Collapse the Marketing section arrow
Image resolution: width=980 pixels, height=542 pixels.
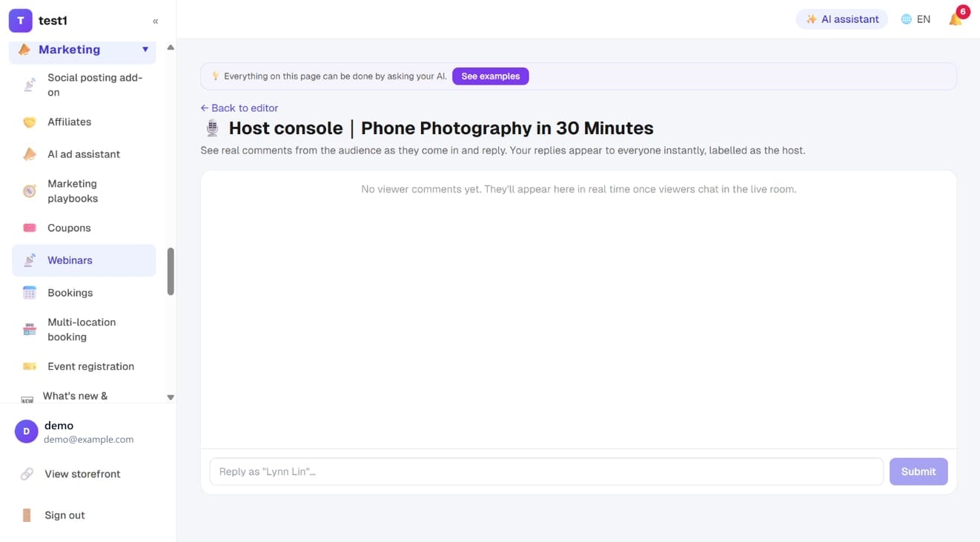pyautogui.click(x=145, y=50)
